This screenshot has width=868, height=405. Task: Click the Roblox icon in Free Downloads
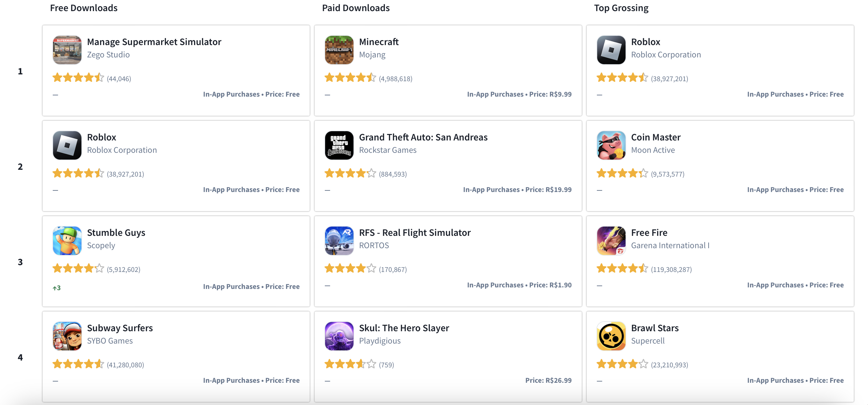click(x=67, y=145)
